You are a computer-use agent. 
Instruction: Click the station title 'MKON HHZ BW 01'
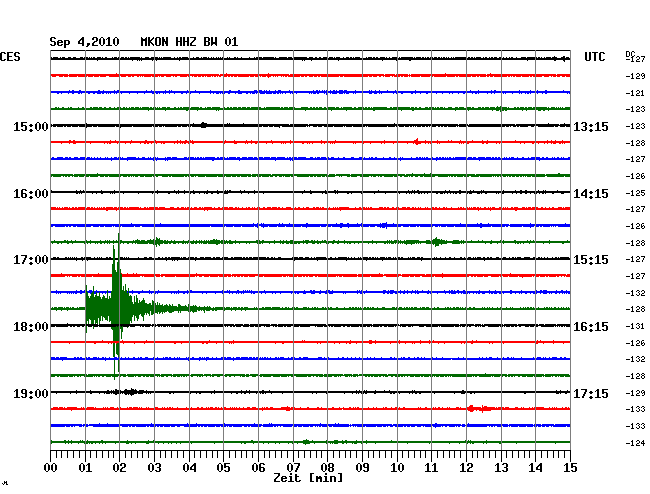pyautogui.click(x=189, y=42)
